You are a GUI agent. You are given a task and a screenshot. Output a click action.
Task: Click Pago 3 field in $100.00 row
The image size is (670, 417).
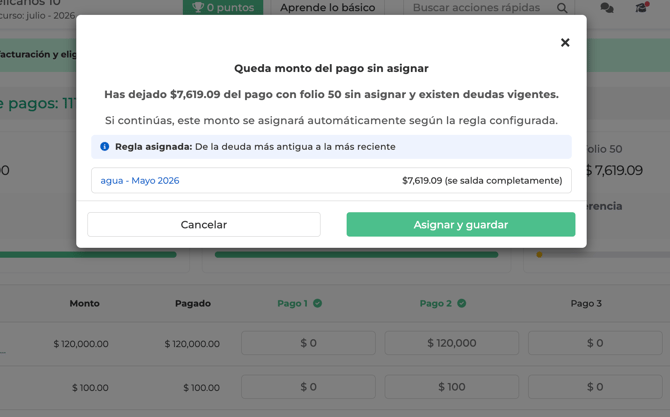(x=595, y=387)
